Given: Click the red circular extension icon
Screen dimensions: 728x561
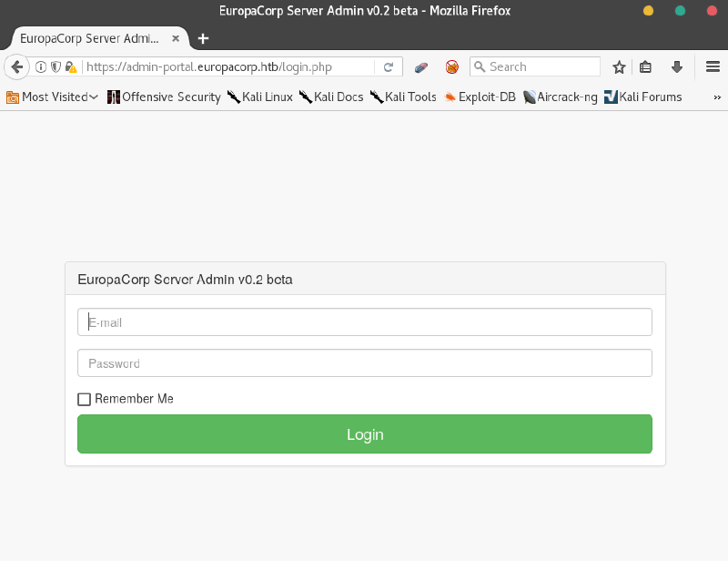Looking at the screenshot, I should [451, 66].
